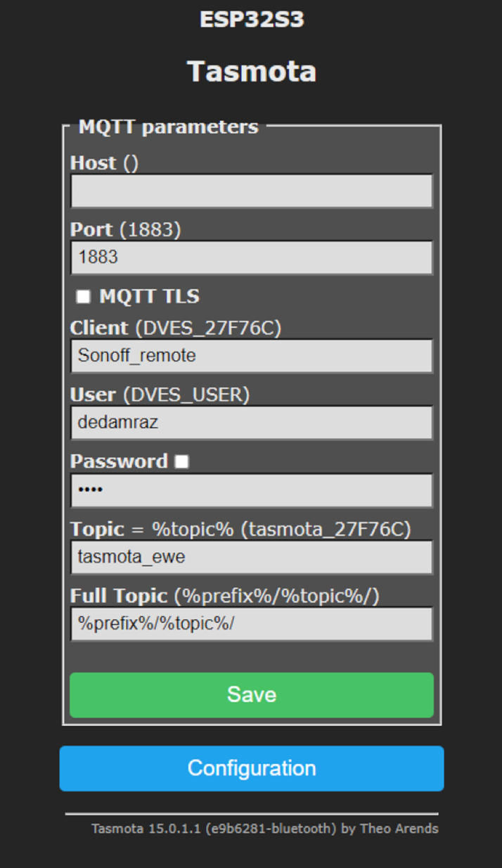Click the User (DVES_USER) label
The image size is (502, 868).
click(x=160, y=395)
